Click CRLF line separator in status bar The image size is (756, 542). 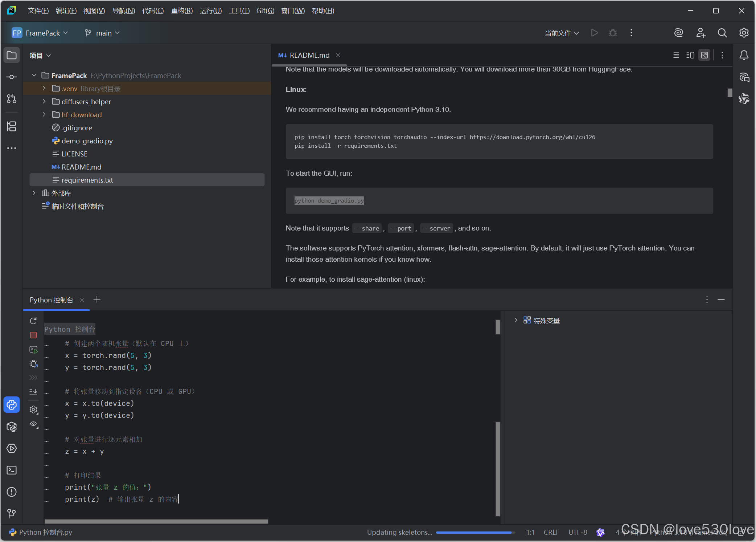pyautogui.click(x=551, y=532)
